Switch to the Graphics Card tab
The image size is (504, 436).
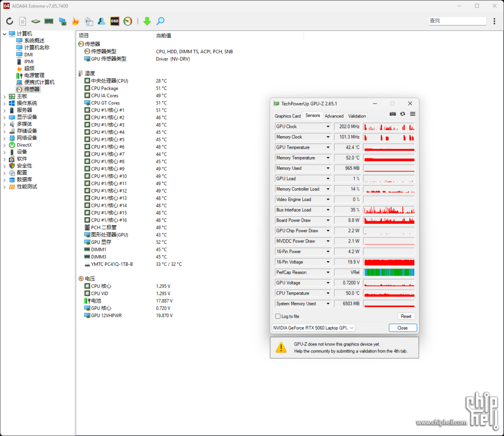click(287, 116)
